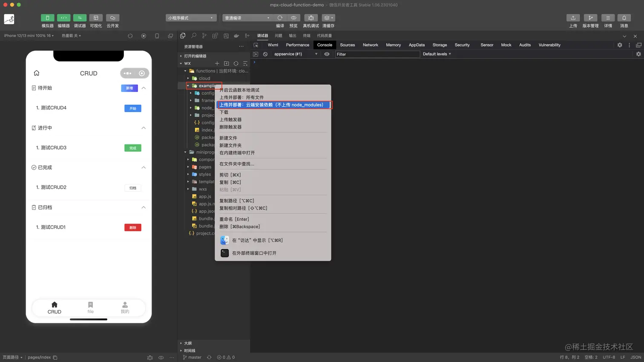Collapse all folders in WX explorer
Screen dimensions: 644x362
click(x=245, y=63)
